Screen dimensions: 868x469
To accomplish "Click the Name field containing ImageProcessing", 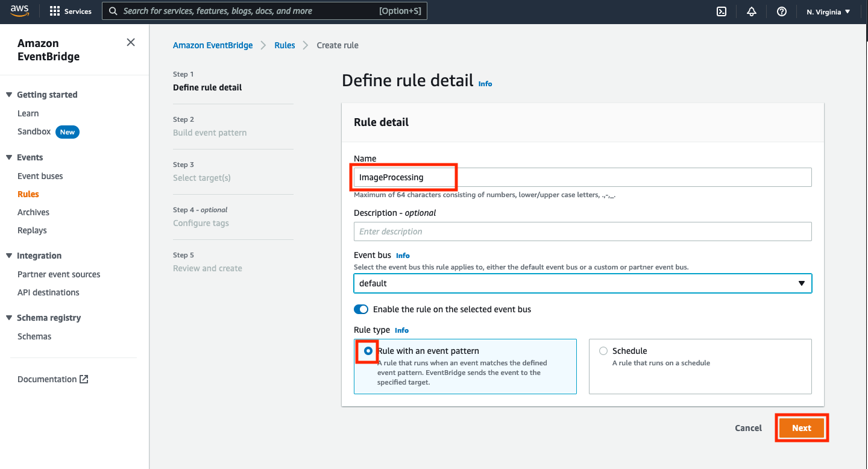I will [x=583, y=177].
